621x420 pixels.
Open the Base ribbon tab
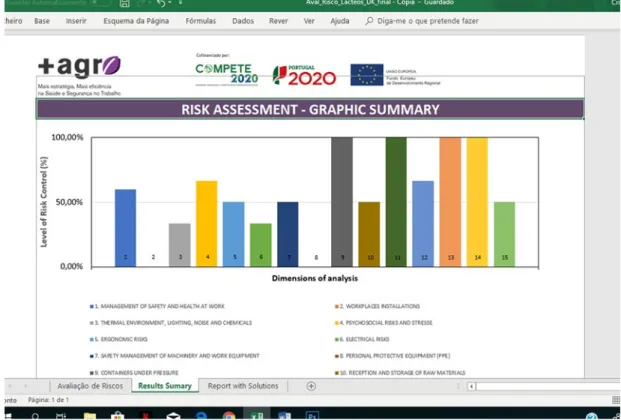[42, 21]
